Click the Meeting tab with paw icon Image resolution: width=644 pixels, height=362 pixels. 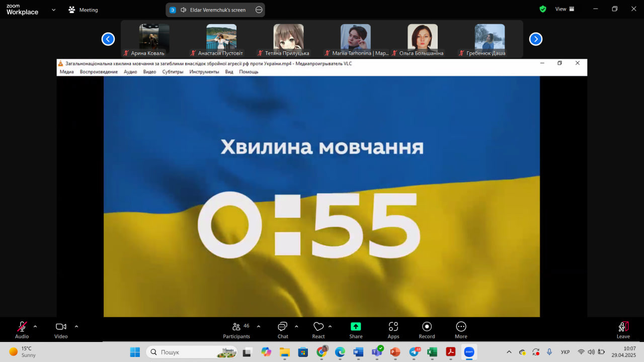tap(84, 10)
